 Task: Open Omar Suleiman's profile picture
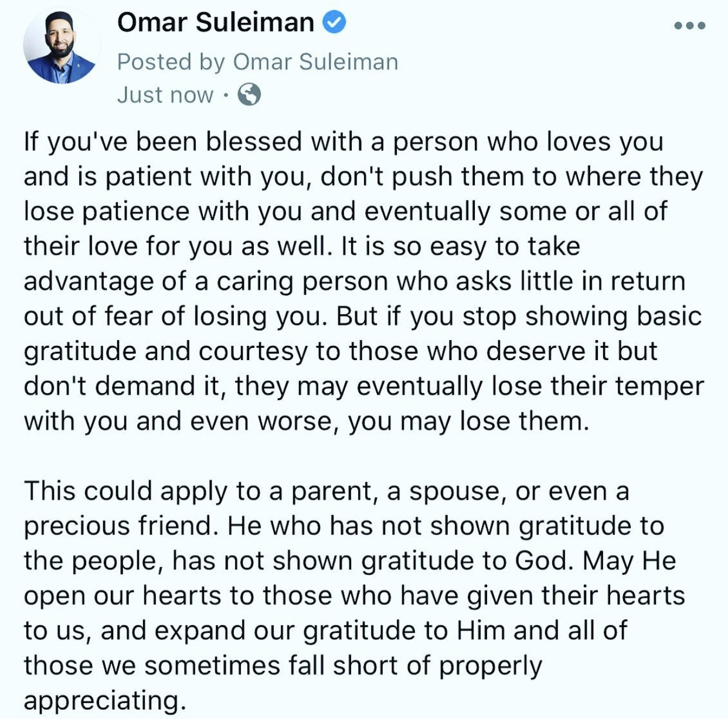62,45
